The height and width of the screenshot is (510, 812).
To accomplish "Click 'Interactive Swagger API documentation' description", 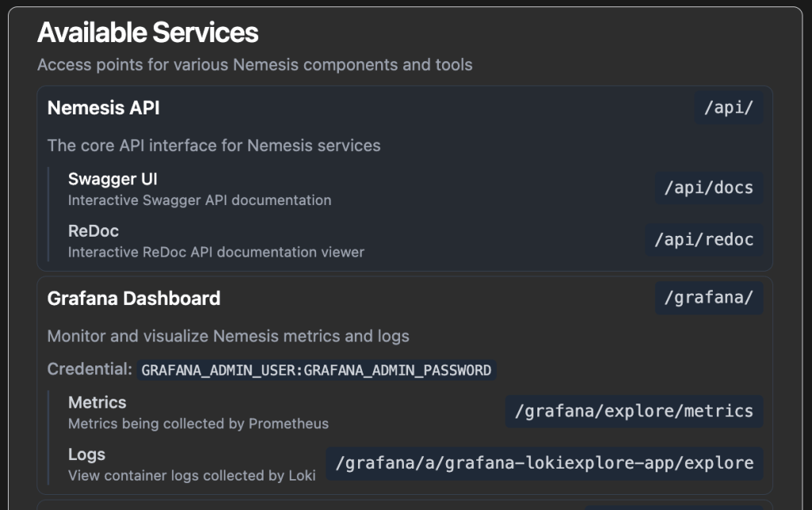I will tap(199, 200).
